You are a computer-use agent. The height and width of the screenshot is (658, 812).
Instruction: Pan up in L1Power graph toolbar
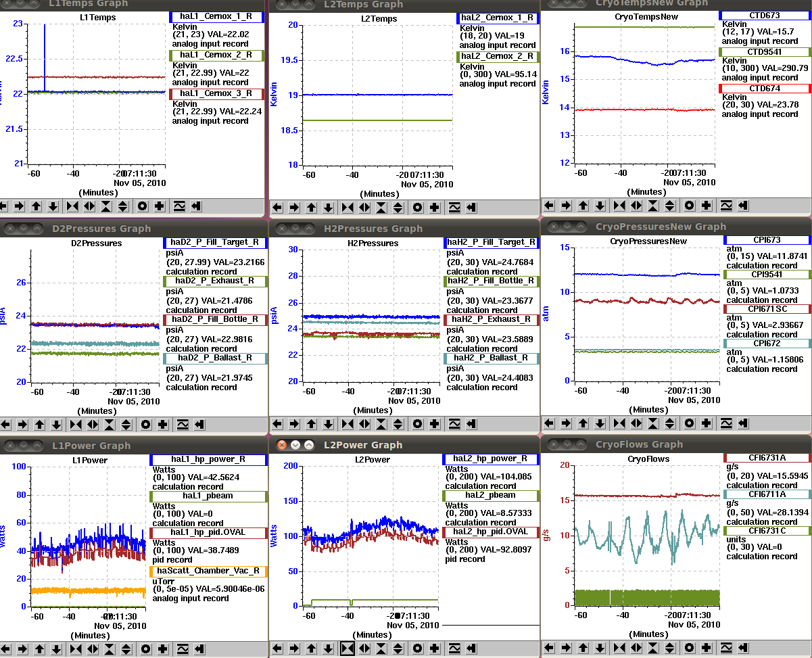[x=39, y=649]
